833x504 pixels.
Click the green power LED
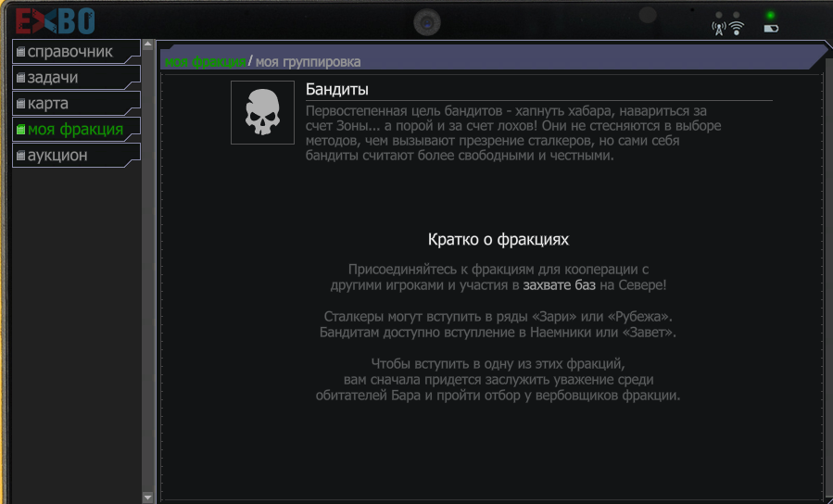770,15
